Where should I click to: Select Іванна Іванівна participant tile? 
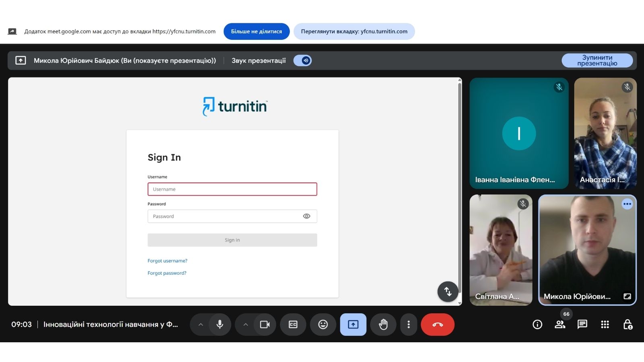click(x=519, y=133)
